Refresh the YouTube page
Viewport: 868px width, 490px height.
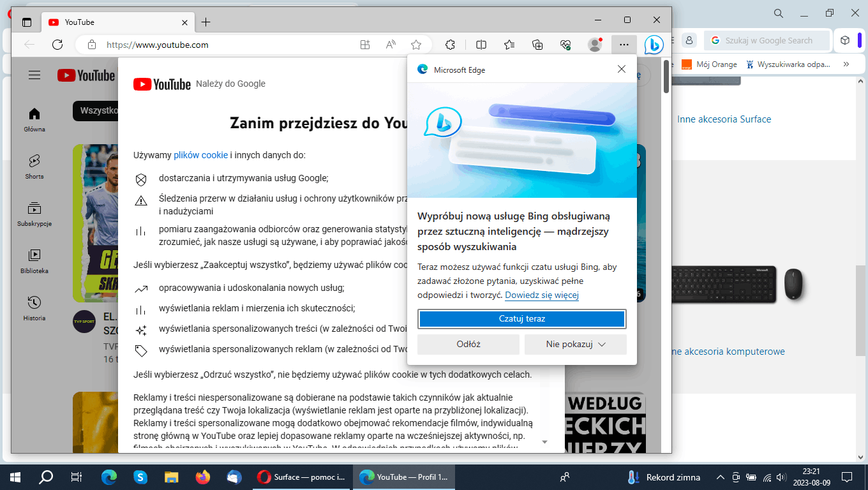click(x=57, y=45)
